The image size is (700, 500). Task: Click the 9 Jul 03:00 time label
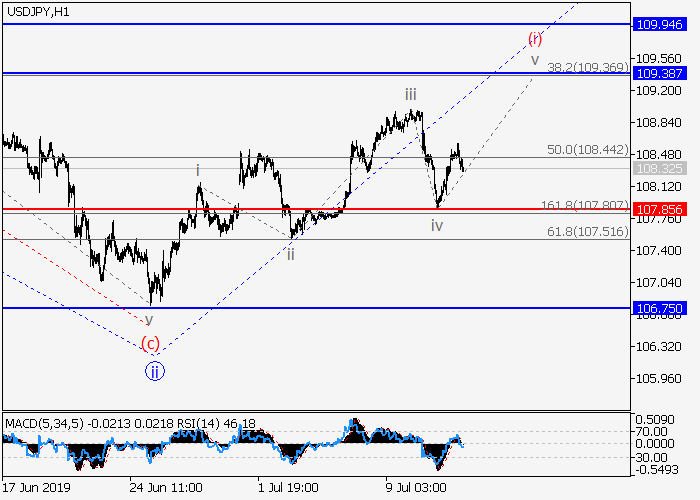click(415, 488)
